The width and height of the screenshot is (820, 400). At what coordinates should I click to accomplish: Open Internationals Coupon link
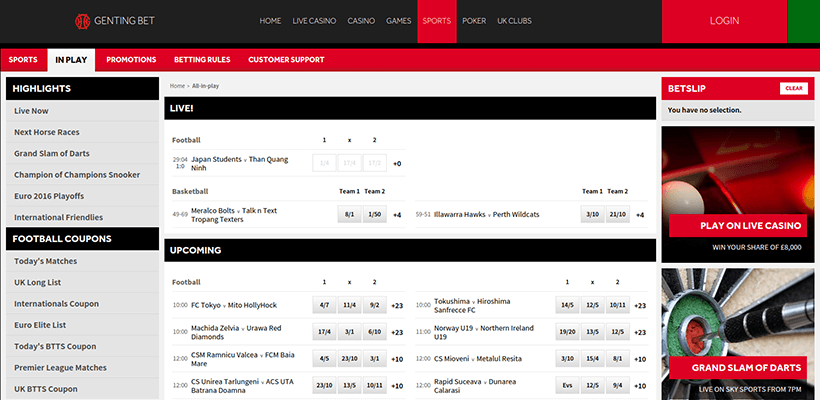tap(83, 304)
